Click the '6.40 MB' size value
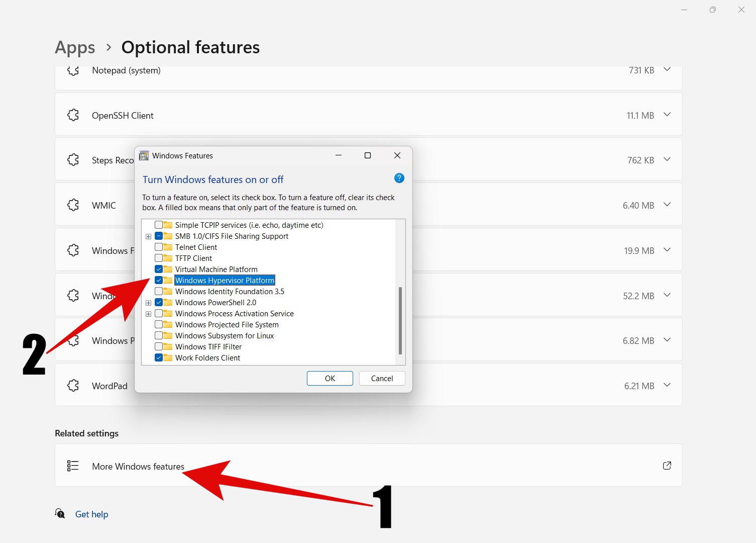 pyautogui.click(x=638, y=205)
